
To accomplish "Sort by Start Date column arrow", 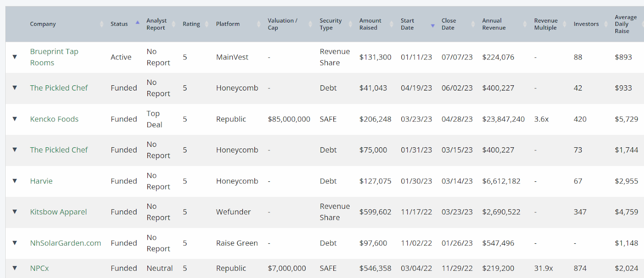I will [x=433, y=26].
